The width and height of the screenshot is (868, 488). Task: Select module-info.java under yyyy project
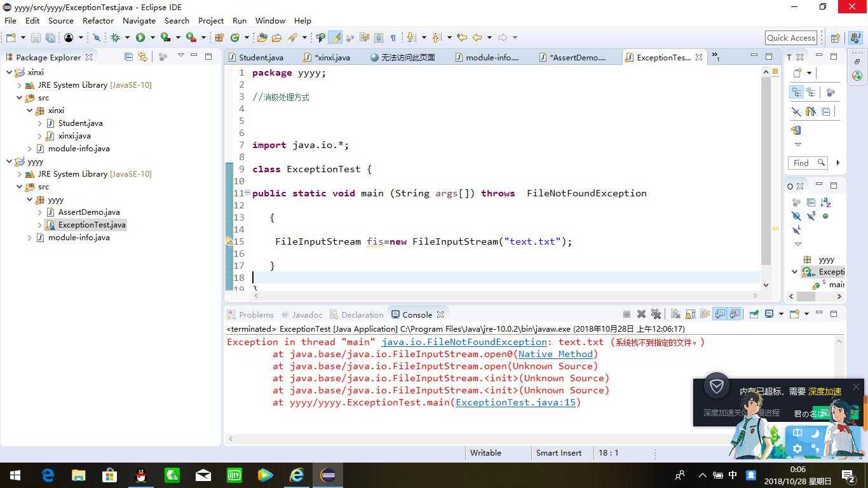79,238
